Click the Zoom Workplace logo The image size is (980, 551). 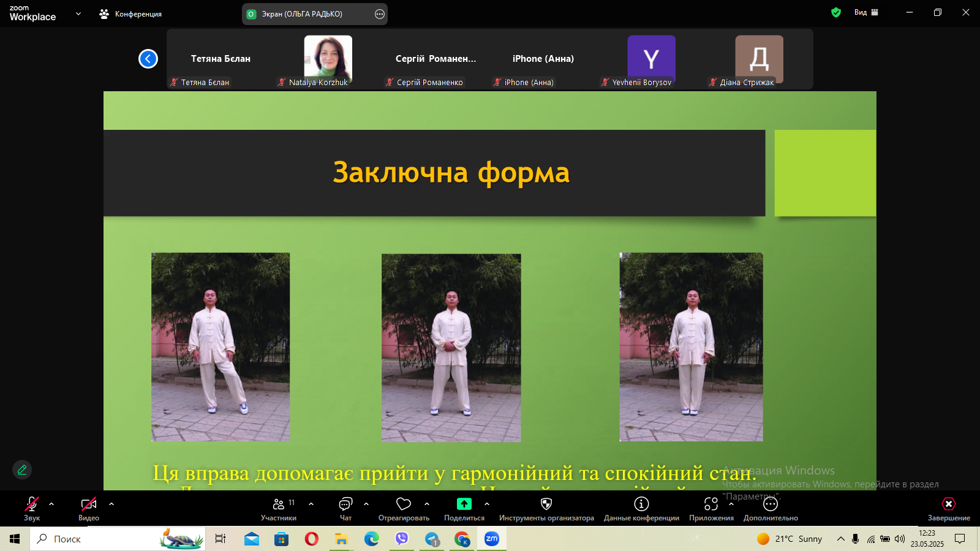[32, 13]
